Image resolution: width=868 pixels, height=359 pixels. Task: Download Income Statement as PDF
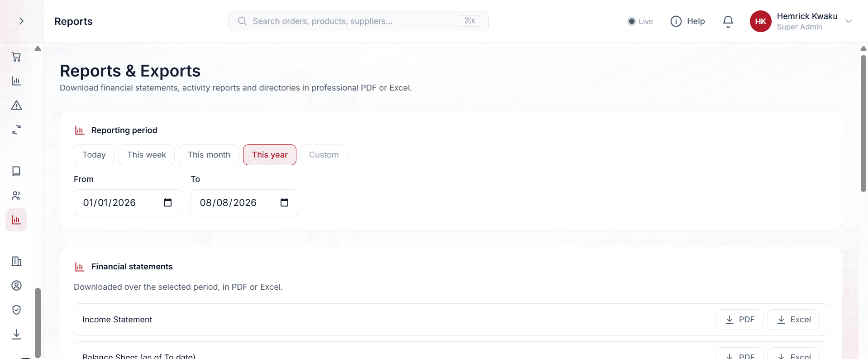point(739,320)
